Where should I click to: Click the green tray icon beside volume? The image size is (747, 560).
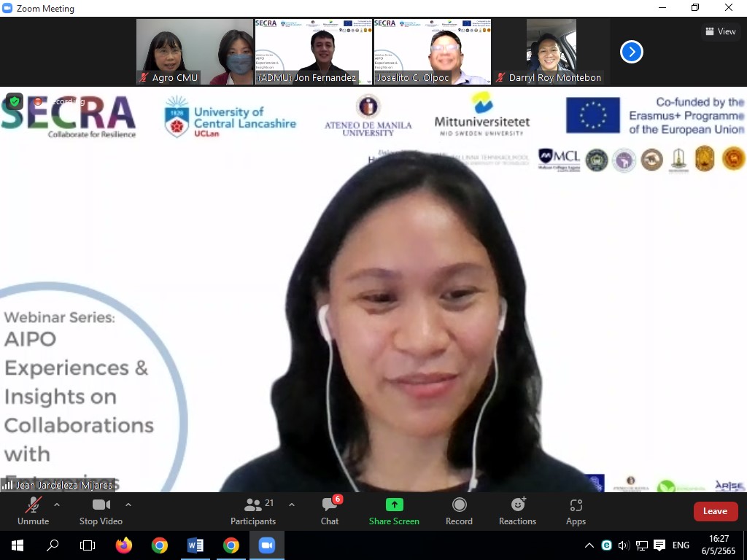(606, 545)
